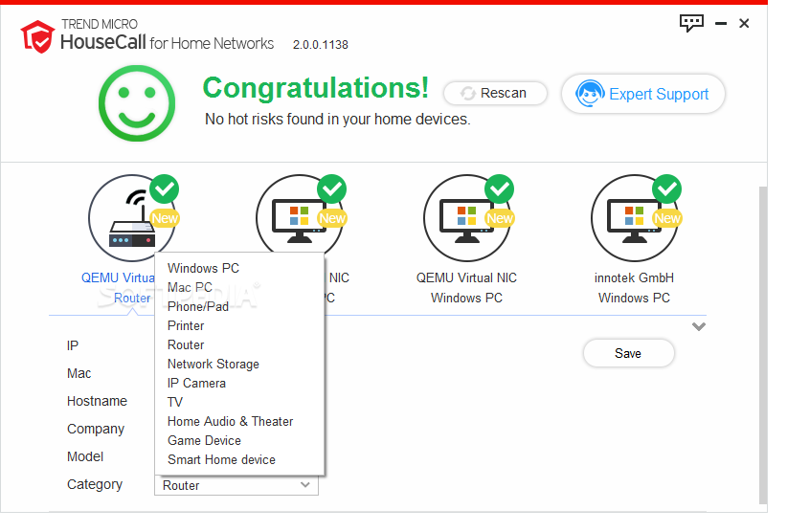The height and width of the screenshot is (532, 787).
Task: Click the QEMU Virtual NIC Windows PC label
Action: pyautogui.click(x=466, y=288)
